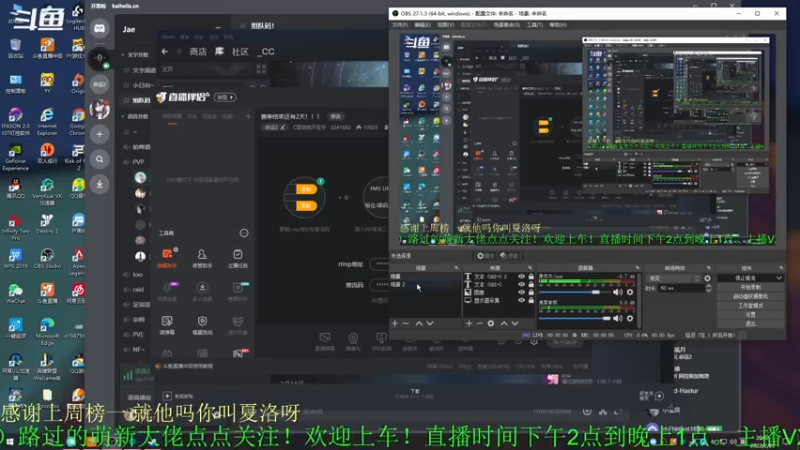Enable studio mode in OBS controls

(x=750, y=306)
